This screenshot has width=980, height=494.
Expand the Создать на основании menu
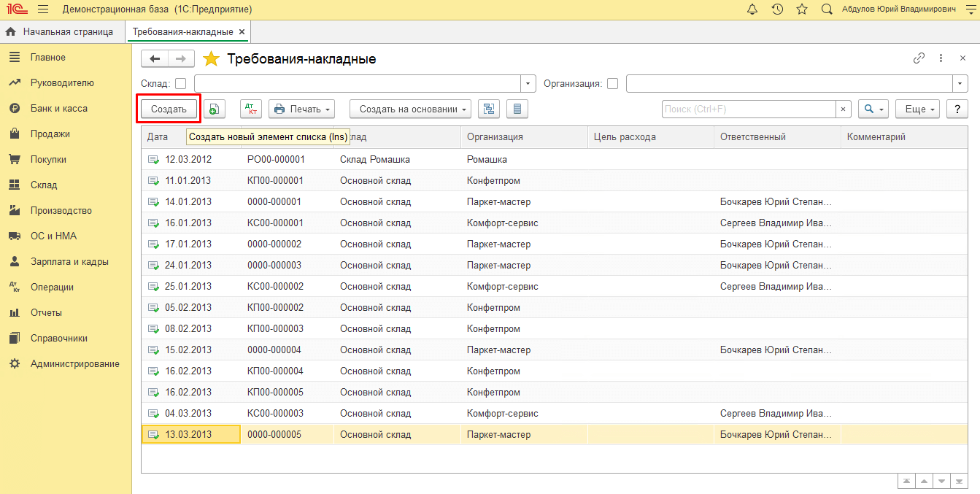[410, 109]
